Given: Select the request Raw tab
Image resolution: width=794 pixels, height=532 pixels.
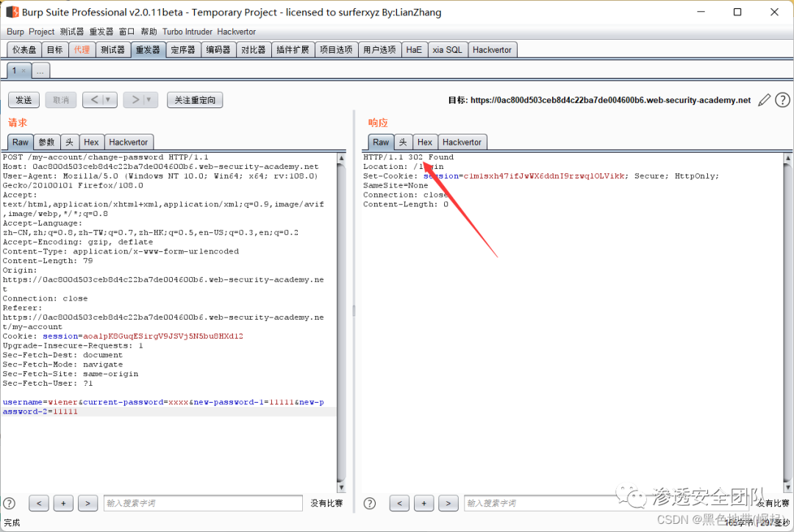Looking at the screenshot, I should coord(21,143).
